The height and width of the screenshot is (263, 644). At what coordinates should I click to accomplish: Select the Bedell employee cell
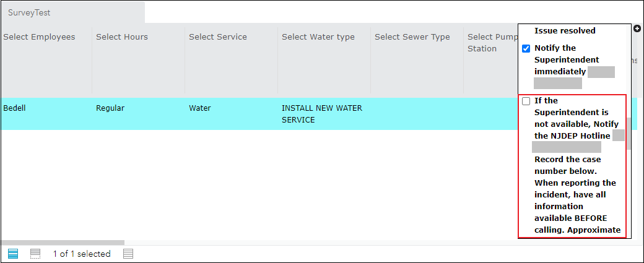(x=15, y=108)
